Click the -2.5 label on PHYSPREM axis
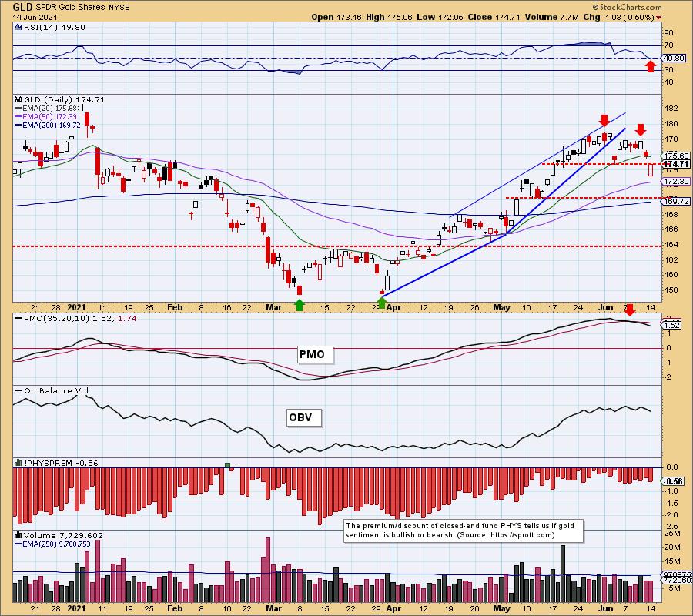Screen dimensions: 693x616 coord(671,527)
